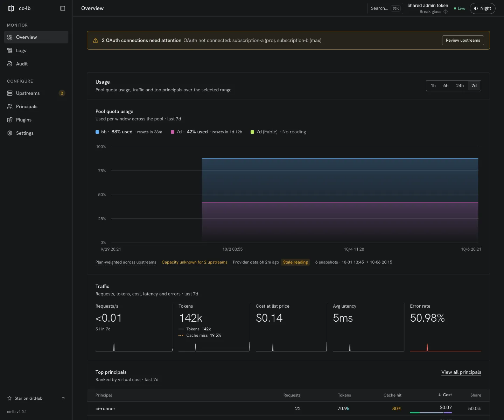Click Plan-weighted across upstreams link
The height and width of the screenshot is (420, 504).
(x=126, y=262)
